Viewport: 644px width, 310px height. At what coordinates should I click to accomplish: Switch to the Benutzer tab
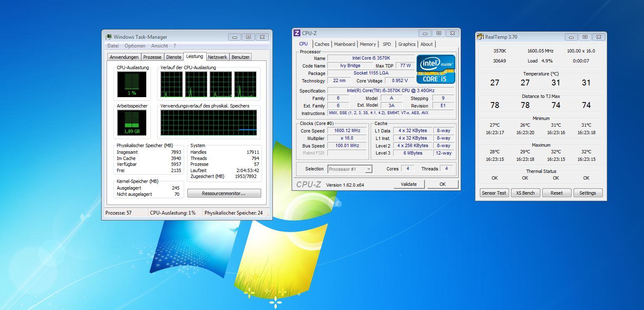[240, 57]
